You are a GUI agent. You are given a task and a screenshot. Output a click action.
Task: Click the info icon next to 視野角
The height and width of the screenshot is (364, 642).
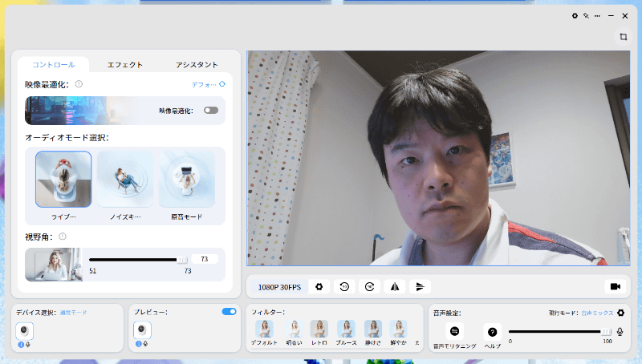pos(63,237)
